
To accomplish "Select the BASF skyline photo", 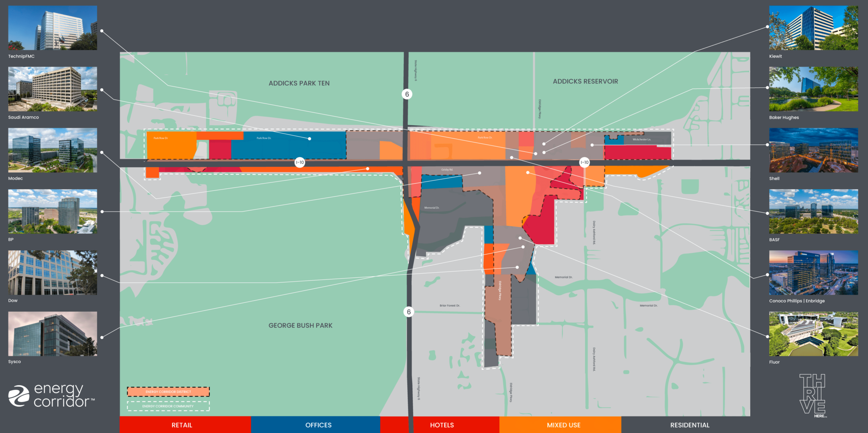I will (x=814, y=211).
